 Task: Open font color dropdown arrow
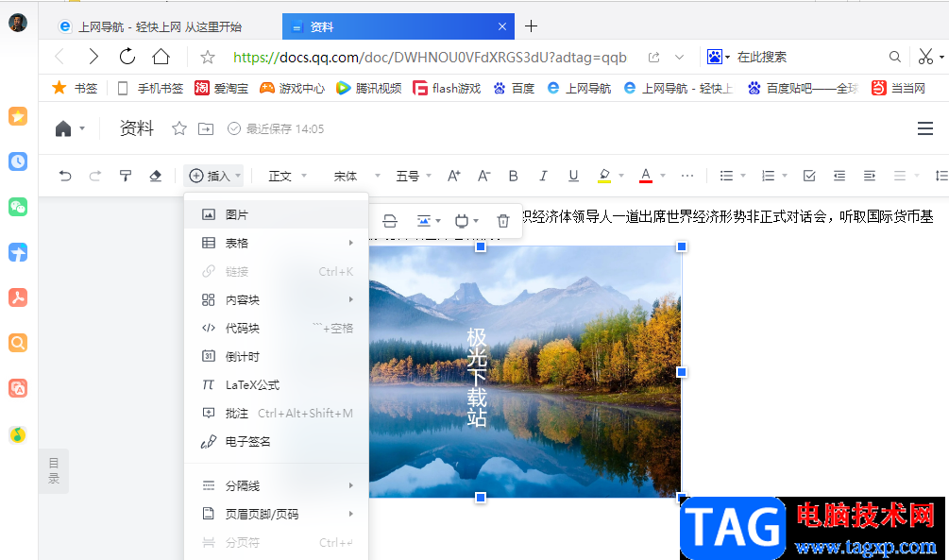[663, 177]
